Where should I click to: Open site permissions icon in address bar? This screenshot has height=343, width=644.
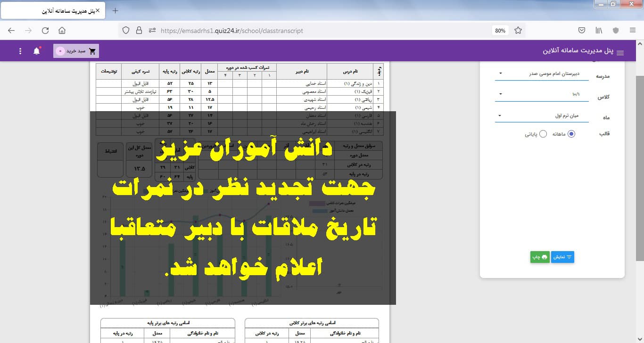click(152, 30)
